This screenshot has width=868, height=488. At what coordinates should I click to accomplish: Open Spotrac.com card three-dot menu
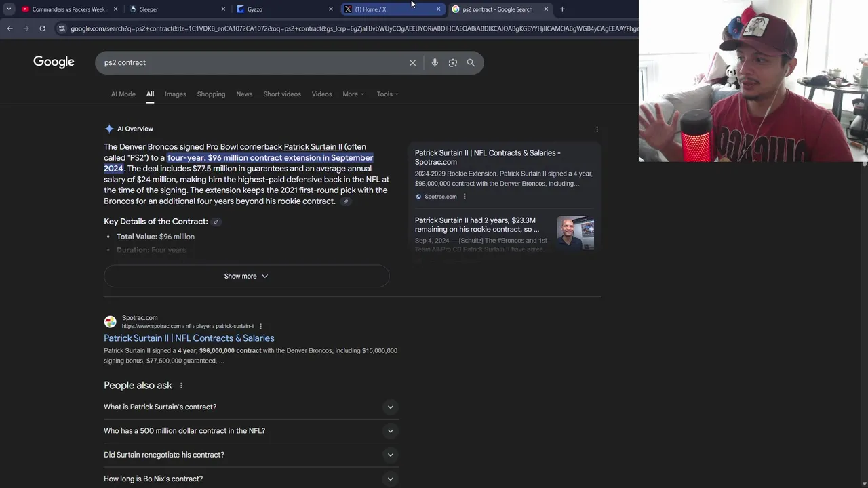click(465, 197)
